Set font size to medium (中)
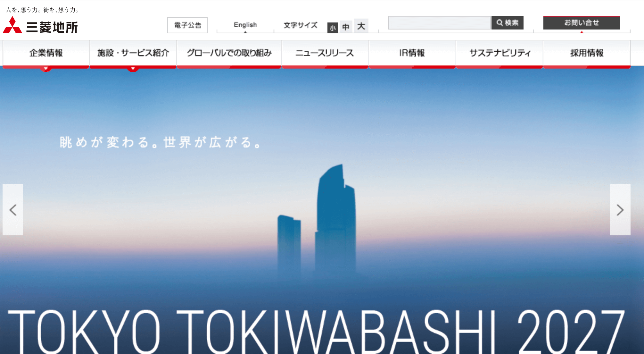The width and height of the screenshot is (644, 354). point(346,27)
